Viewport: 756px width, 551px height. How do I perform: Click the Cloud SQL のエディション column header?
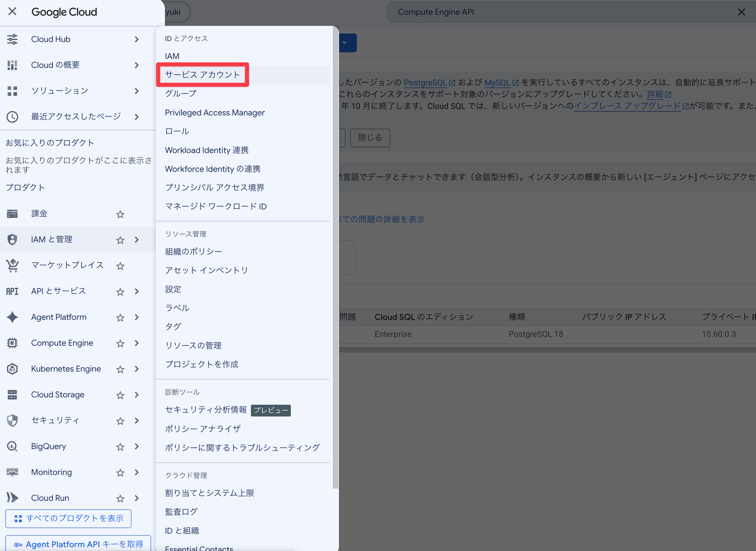424,317
